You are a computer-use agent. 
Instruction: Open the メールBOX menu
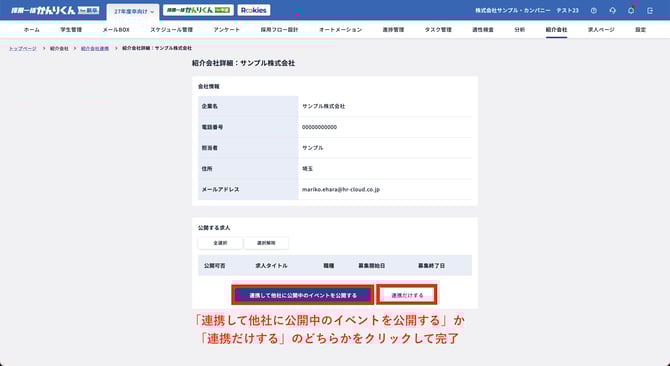pyautogui.click(x=116, y=30)
